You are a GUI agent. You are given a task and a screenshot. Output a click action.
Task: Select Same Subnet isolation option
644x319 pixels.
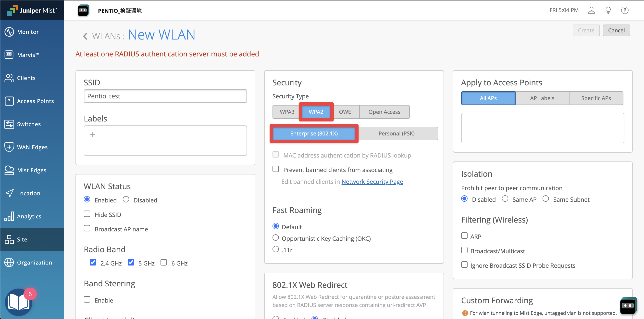[545, 199]
